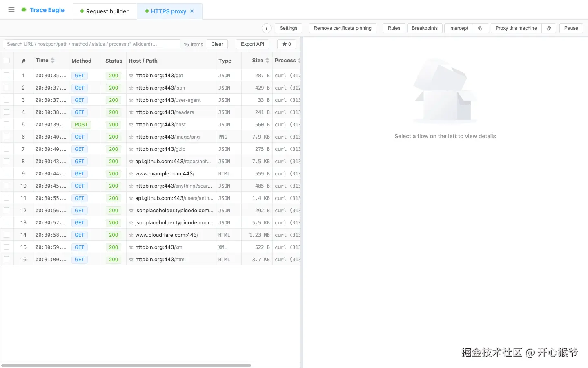Click the info icon button
Image resolution: width=588 pixels, height=368 pixels.
[266, 28]
